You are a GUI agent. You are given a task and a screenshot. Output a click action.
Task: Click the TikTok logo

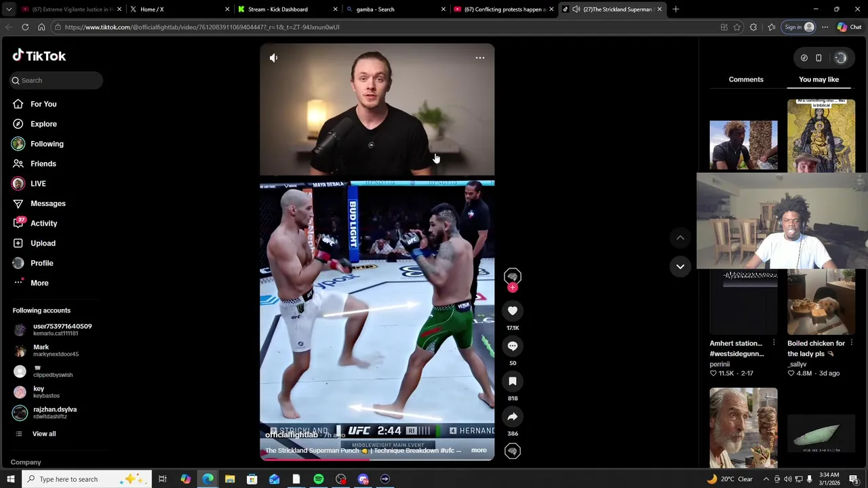tap(39, 56)
